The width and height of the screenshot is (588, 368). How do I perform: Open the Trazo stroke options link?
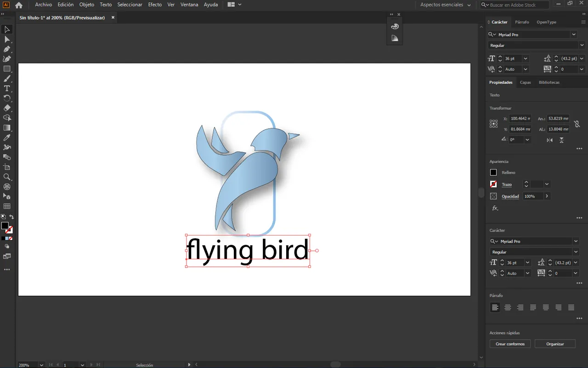507,184
